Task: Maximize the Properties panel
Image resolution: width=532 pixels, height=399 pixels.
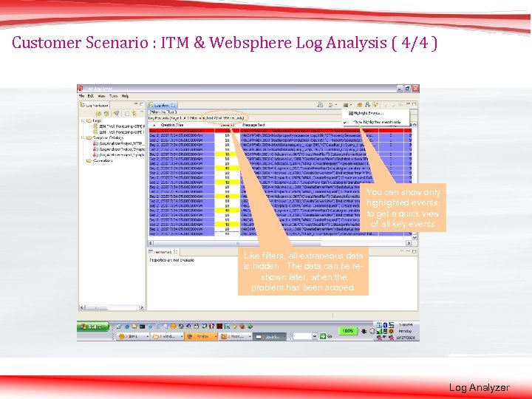Action: coord(415,251)
